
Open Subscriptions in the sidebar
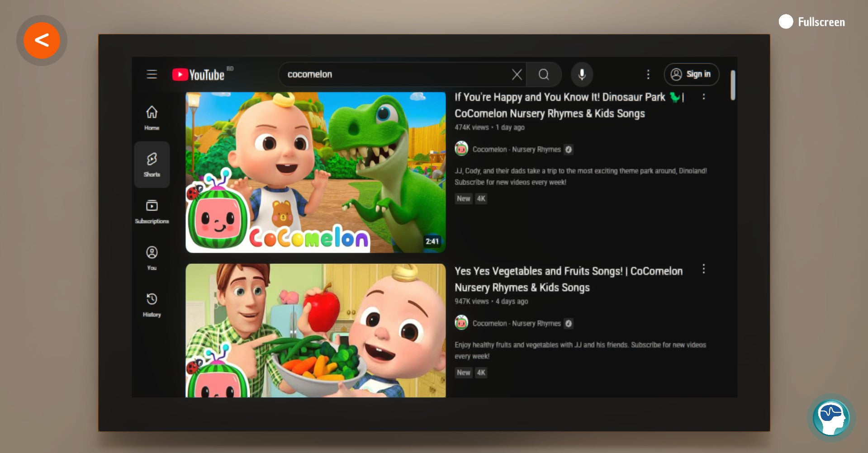(152, 211)
